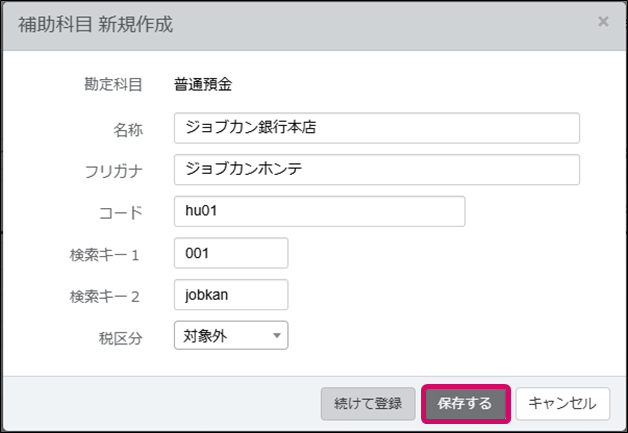Click the 普通預金 account value text
Viewport: 628px width, 433px height.
click(203, 84)
